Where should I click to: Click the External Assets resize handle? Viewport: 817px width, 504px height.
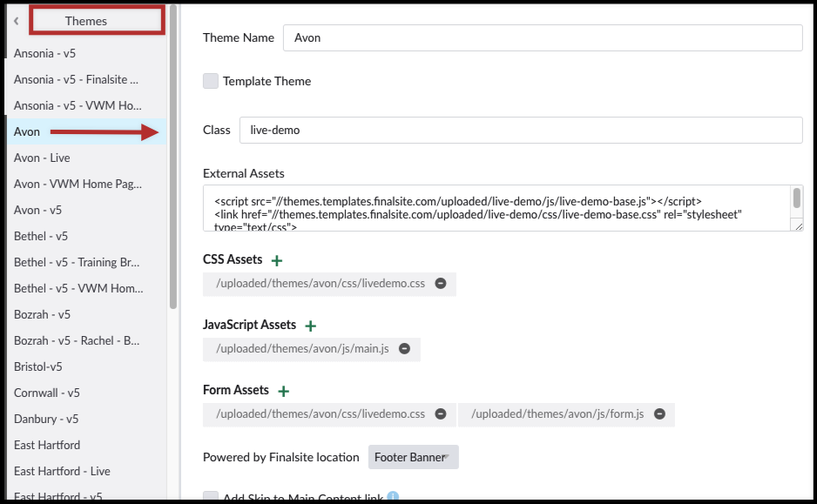pyautogui.click(x=799, y=226)
